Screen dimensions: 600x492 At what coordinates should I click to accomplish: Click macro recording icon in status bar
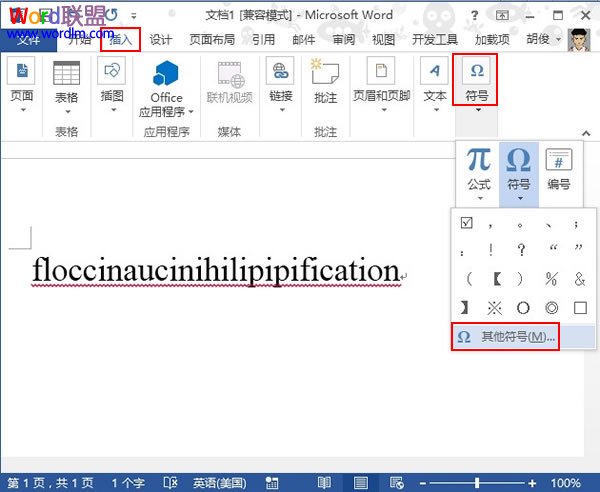pos(272,482)
